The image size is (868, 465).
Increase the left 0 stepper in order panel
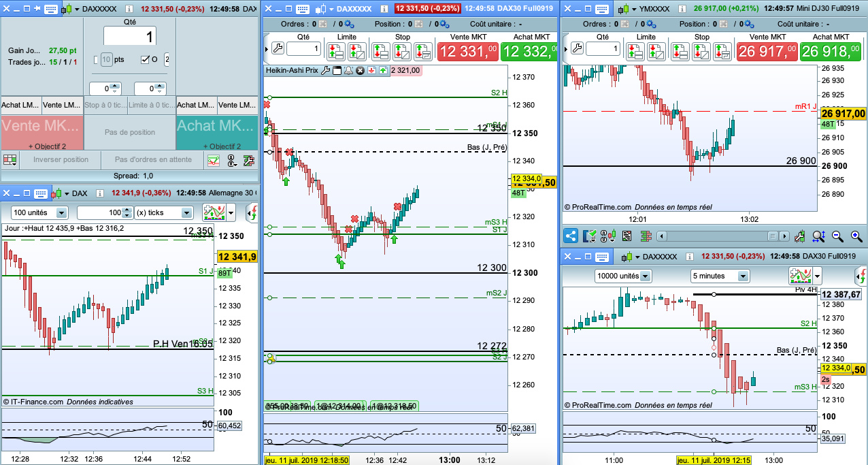click(114, 86)
